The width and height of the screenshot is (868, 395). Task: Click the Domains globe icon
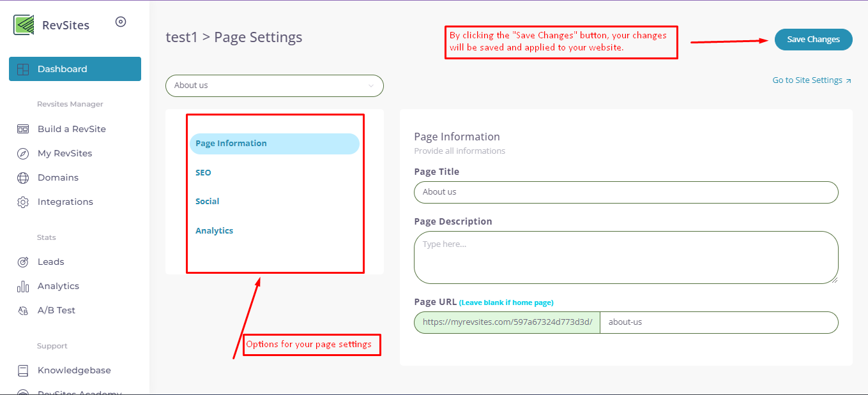(x=23, y=177)
